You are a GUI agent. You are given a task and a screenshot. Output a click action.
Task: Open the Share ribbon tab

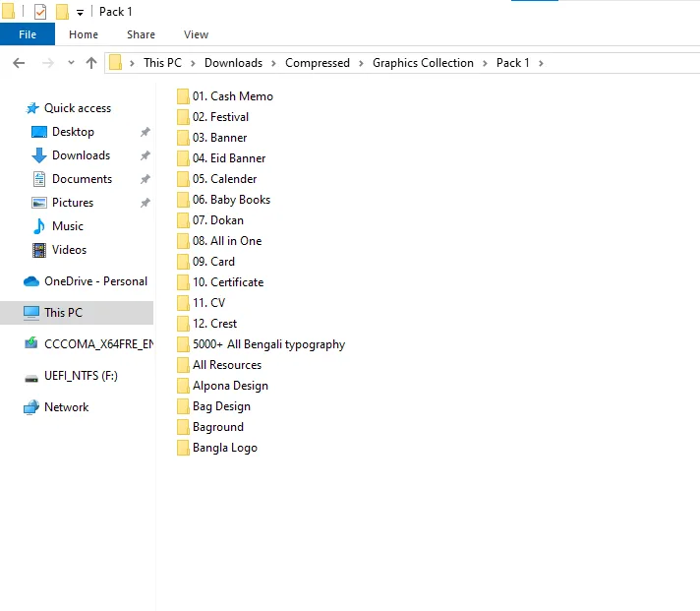tap(141, 34)
